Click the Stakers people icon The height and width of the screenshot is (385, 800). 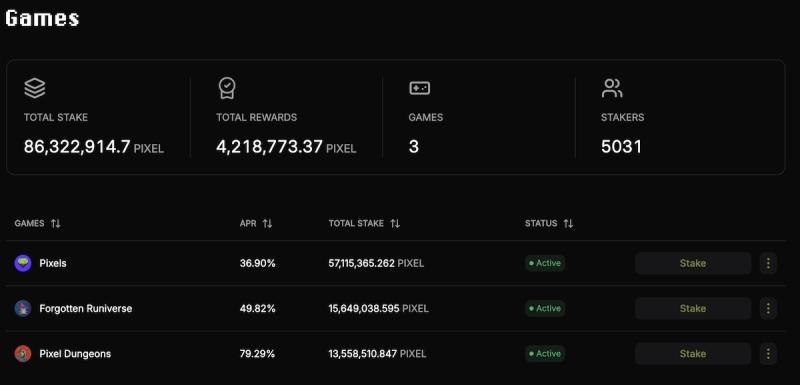pyautogui.click(x=612, y=88)
